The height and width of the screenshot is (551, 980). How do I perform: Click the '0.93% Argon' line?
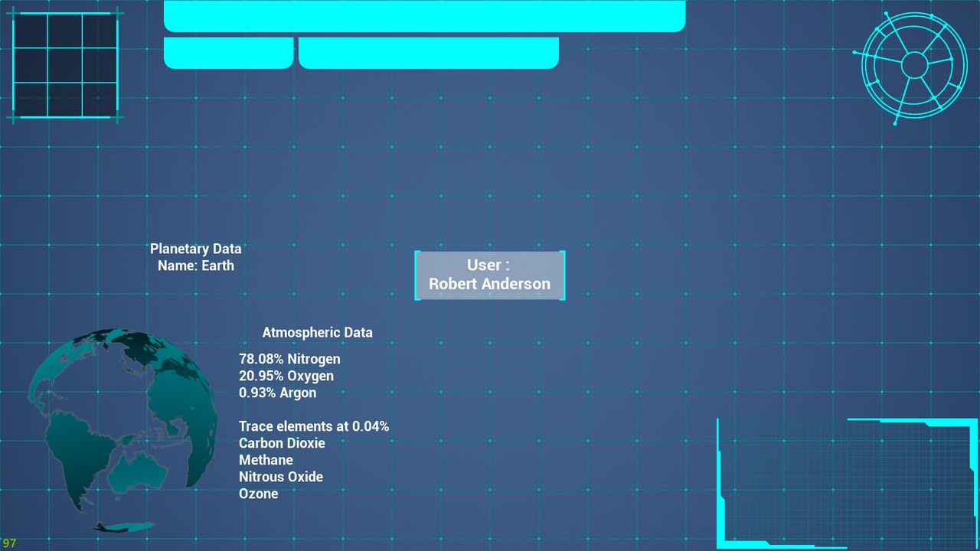277,393
